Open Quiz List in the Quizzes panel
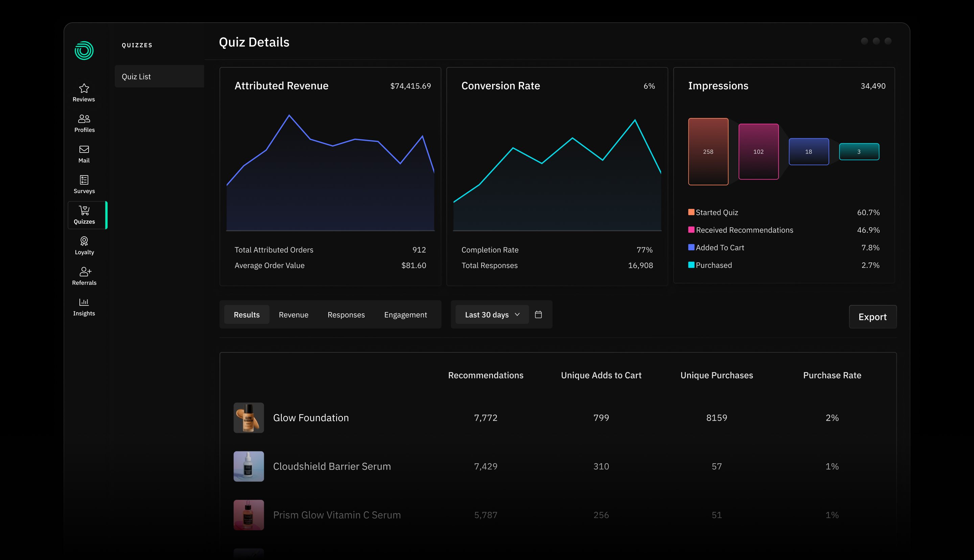 (x=159, y=76)
